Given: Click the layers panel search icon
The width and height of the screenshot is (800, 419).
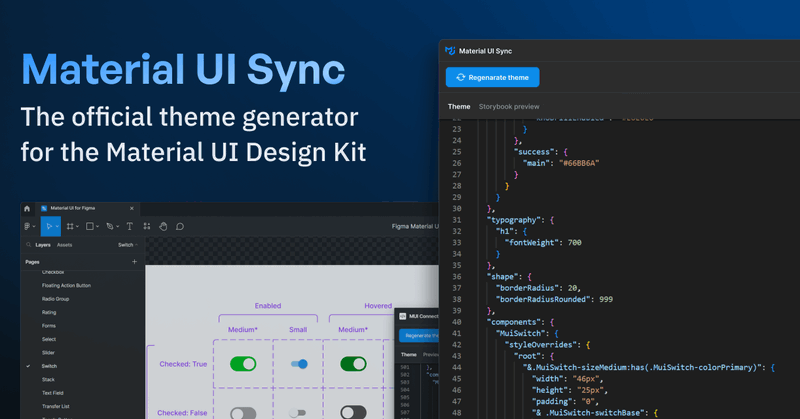Looking at the screenshot, I should tap(29, 245).
